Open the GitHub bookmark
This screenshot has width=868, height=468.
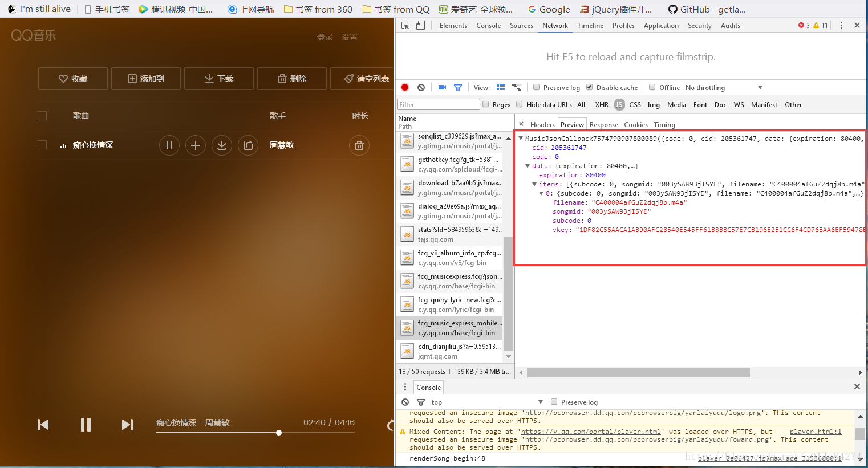point(707,9)
